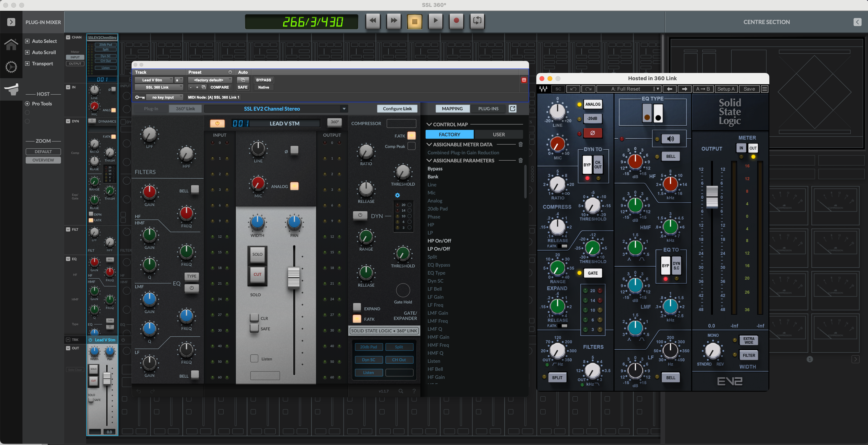The width and height of the screenshot is (868, 445).
Task: Open the SSL 360 Link insert dropdown
Action: coord(159,87)
